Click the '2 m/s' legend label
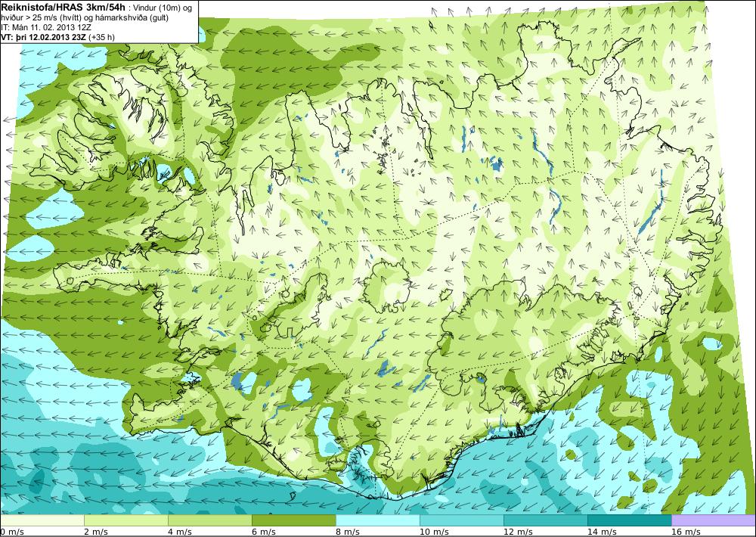The width and height of the screenshot is (756, 537). click(x=96, y=532)
